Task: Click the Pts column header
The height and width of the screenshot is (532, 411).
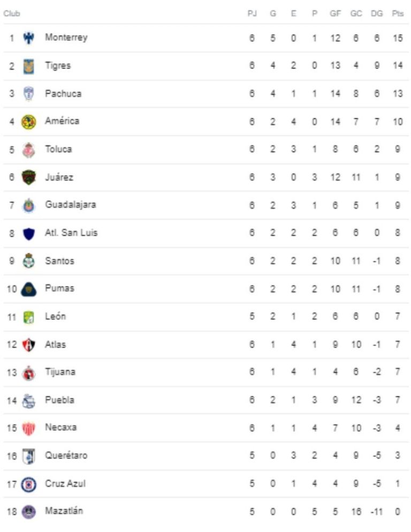Action: pyautogui.click(x=398, y=13)
